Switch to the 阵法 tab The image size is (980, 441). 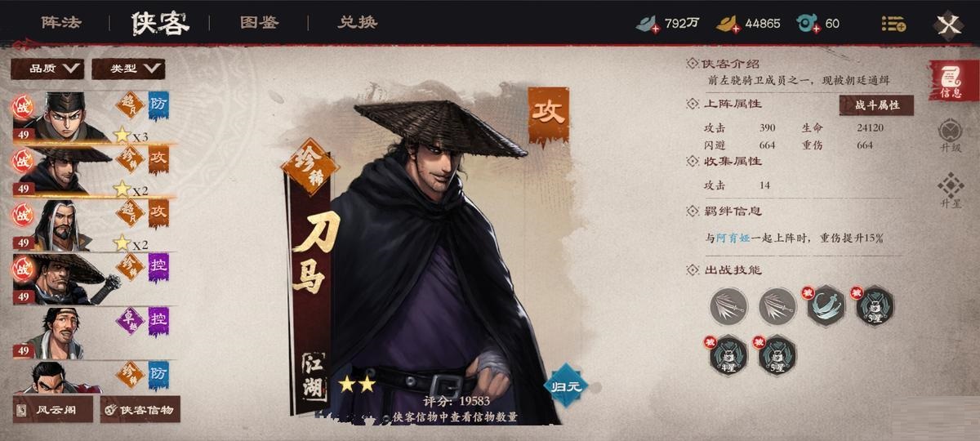pyautogui.click(x=61, y=23)
